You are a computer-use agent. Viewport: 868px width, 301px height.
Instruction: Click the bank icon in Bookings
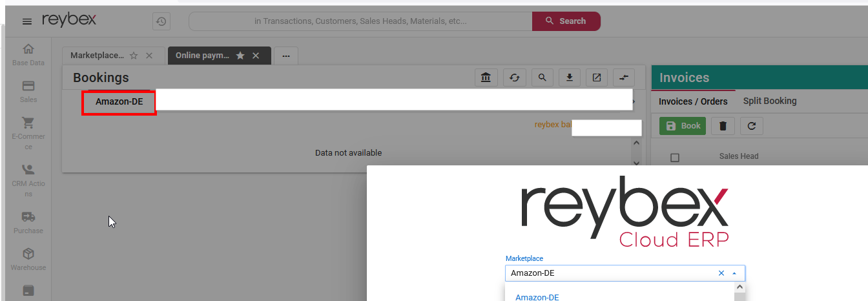[486, 78]
